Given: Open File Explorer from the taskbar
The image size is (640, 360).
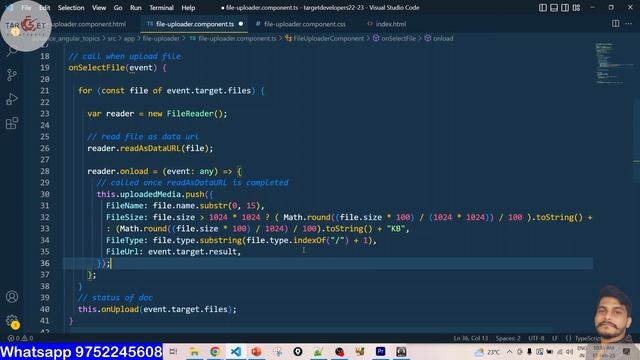Looking at the screenshot, I should tap(194, 351).
